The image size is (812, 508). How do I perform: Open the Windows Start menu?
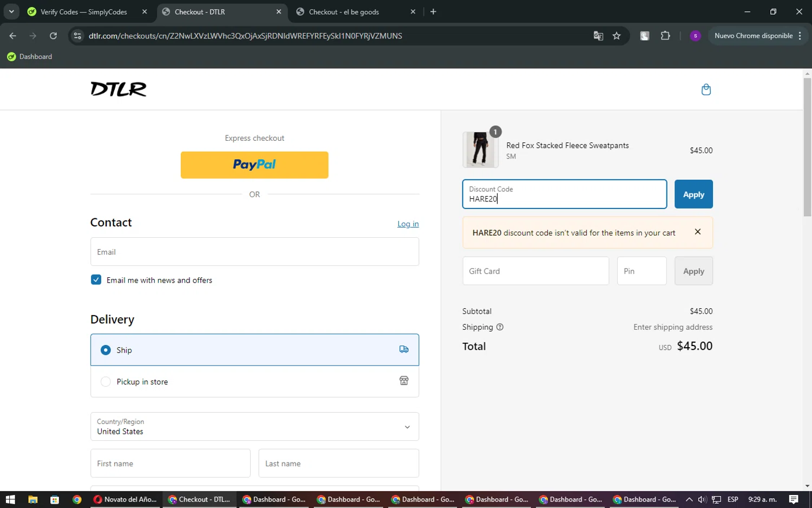click(10, 499)
